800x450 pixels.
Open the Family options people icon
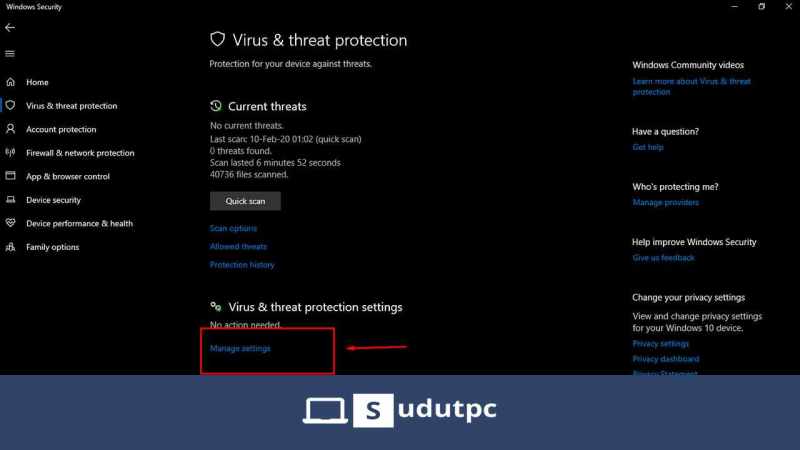10,247
